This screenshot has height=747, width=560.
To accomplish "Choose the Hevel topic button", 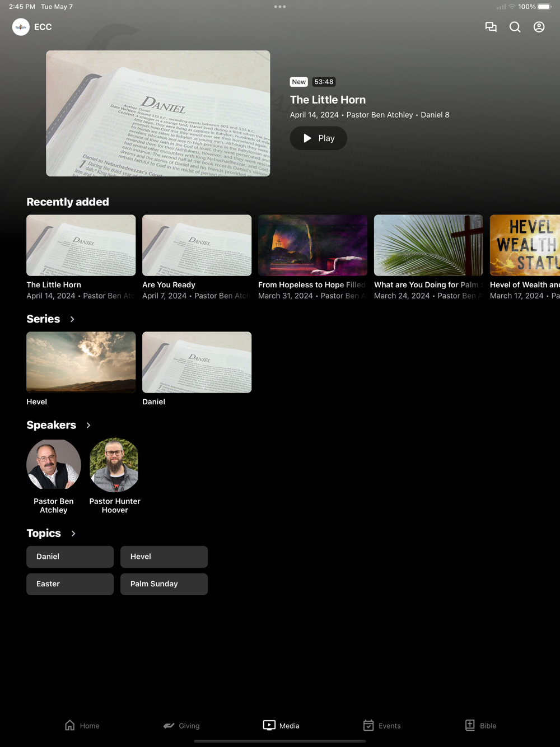I will (x=164, y=557).
